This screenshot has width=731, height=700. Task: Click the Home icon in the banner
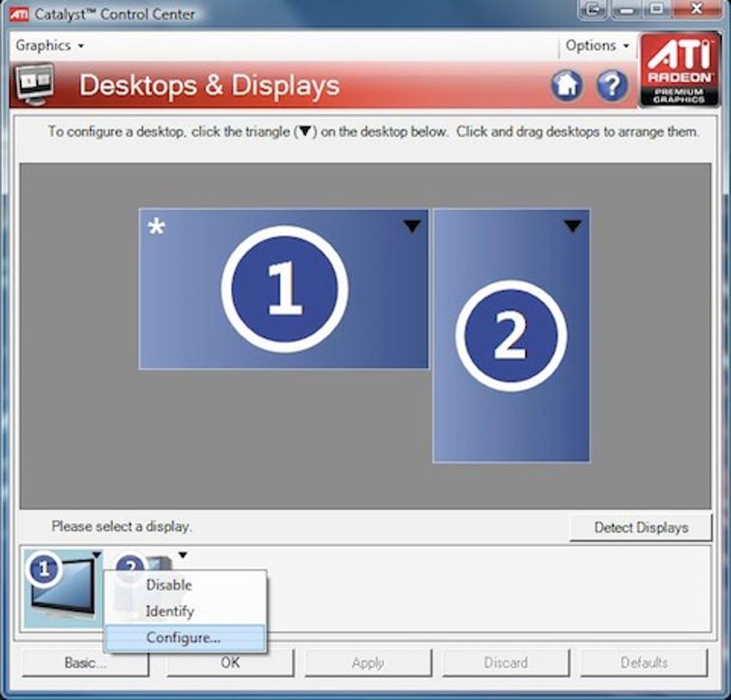click(x=567, y=86)
